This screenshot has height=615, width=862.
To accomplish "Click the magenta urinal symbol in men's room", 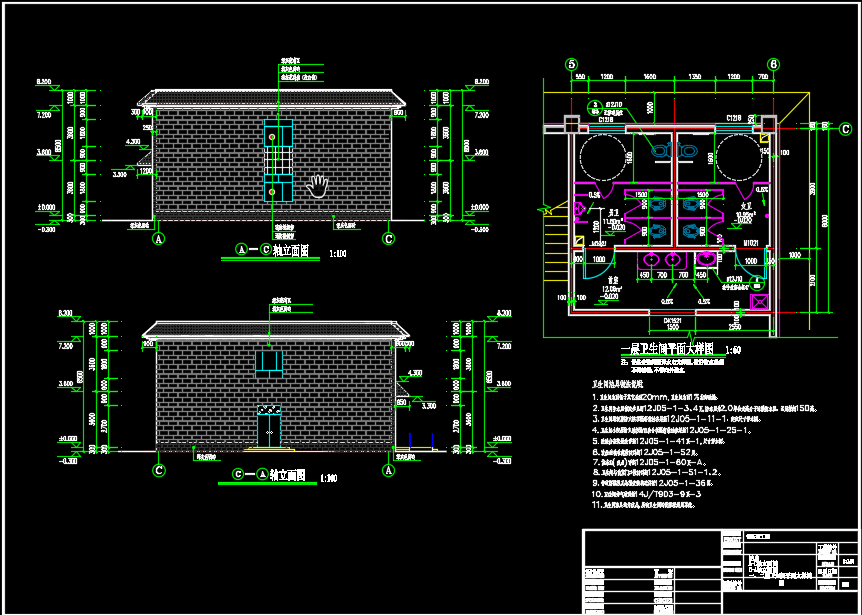I will [x=579, y=209].
